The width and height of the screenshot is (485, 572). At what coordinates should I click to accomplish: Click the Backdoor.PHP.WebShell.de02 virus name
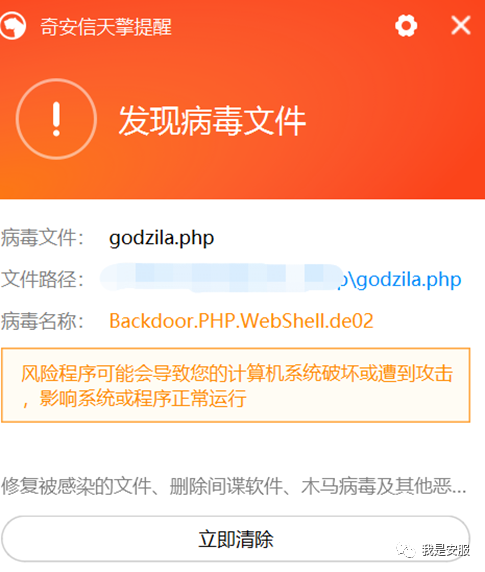tap(241, 321)
